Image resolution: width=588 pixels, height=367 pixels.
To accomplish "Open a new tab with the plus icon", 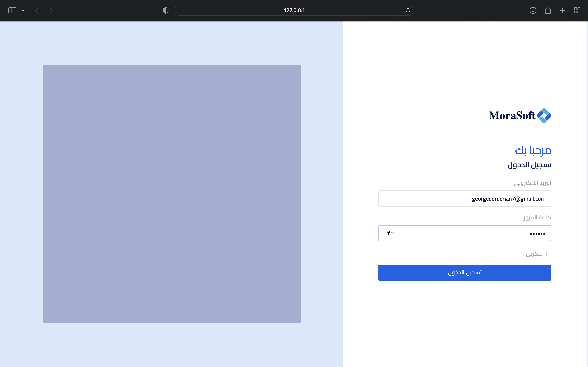I will click(x=562, y=10).
